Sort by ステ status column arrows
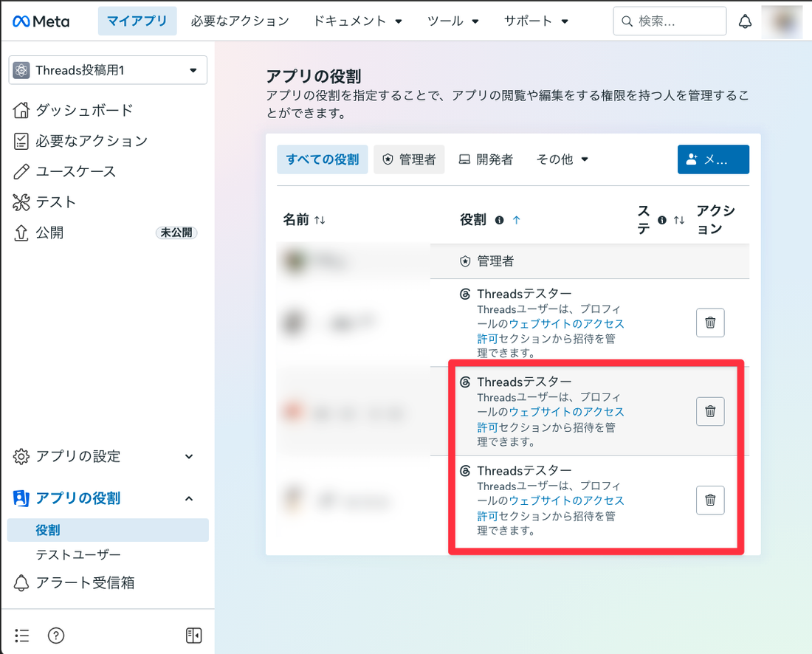The image size is (812, 654). (x=679, y=220)
